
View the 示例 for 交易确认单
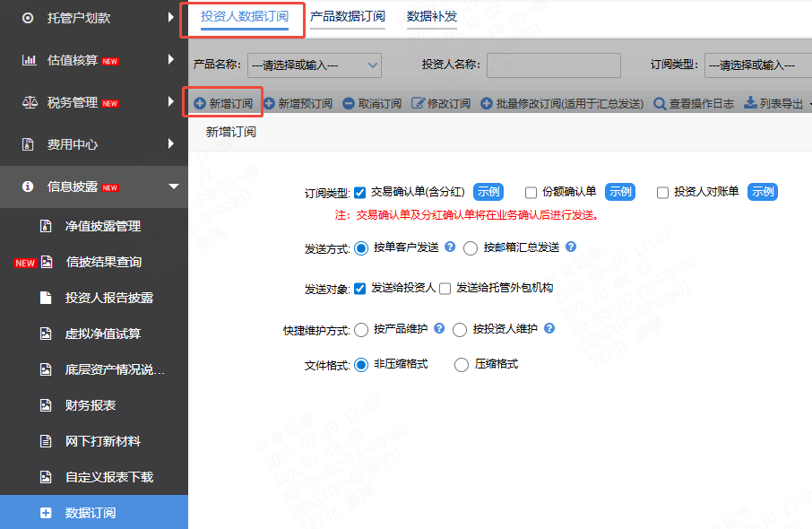488,191
